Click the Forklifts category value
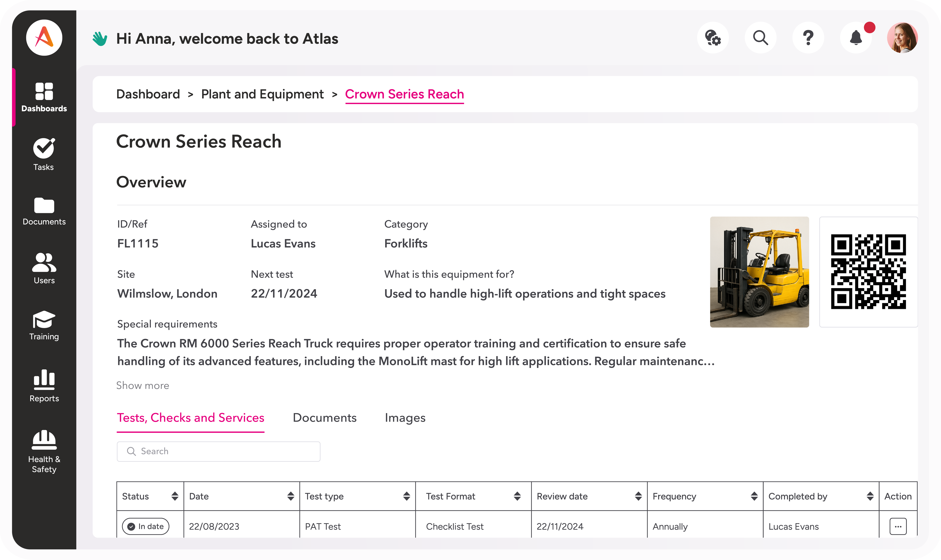The image size is (941, 560). [406, 243]
